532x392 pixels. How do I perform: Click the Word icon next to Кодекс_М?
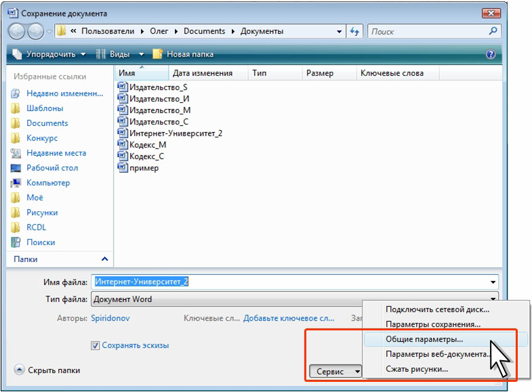click(122, 144)
